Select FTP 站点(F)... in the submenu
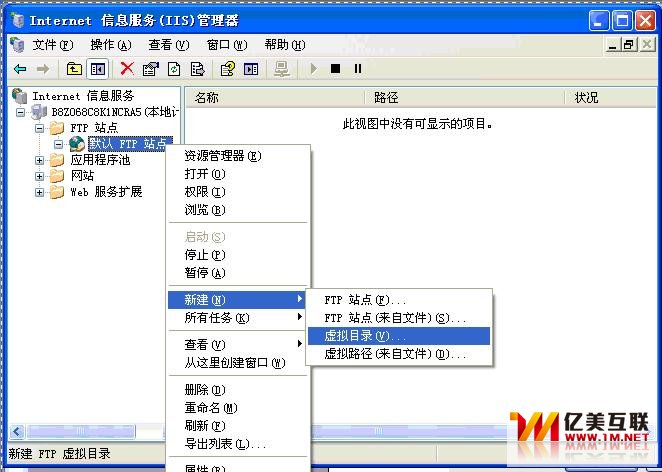662x472 pixels. pyautogui.click(x=399, y=300)
